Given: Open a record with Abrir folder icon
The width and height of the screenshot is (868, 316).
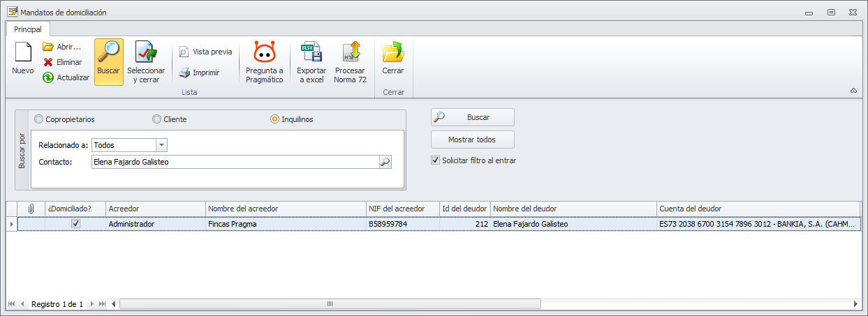Looking at the screenshot, I should 48,47.
